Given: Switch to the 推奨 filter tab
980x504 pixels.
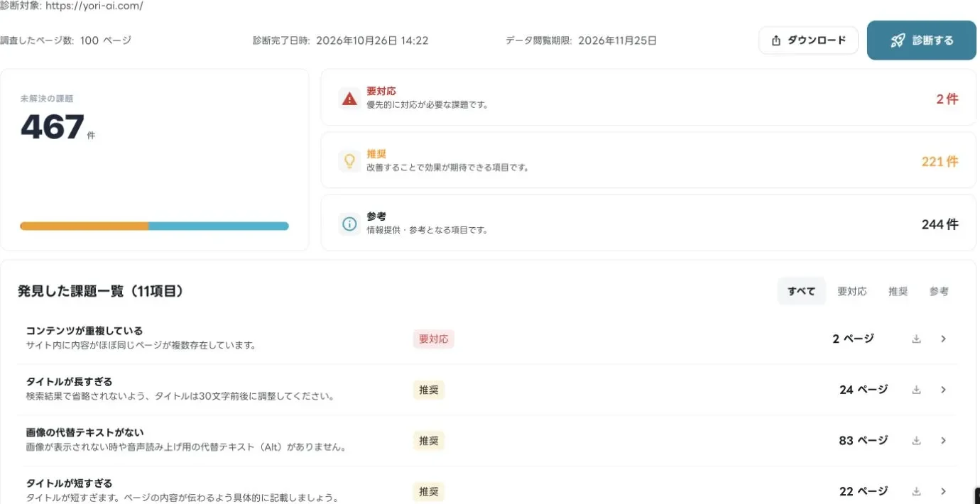Looking at the screenshot, I should (898, 291).
